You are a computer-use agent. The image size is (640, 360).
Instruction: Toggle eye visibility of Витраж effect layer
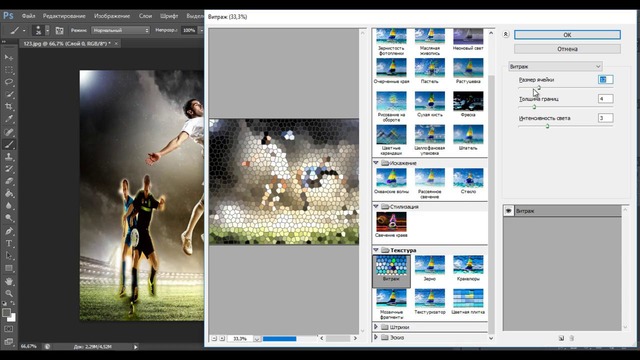point(509,211)
